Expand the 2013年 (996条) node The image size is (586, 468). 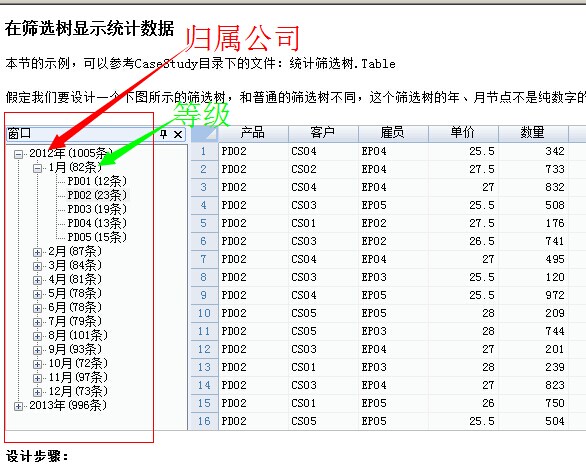[x=18, y=406]
